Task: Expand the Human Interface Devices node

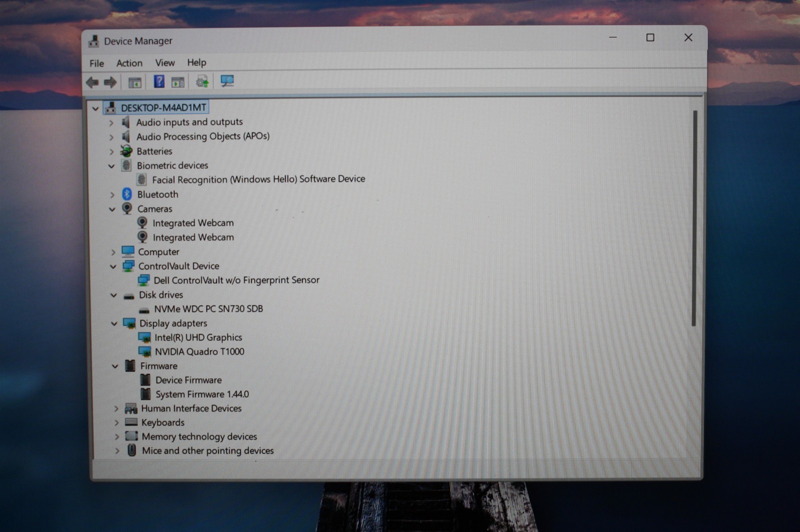Action: click(116, 409)
